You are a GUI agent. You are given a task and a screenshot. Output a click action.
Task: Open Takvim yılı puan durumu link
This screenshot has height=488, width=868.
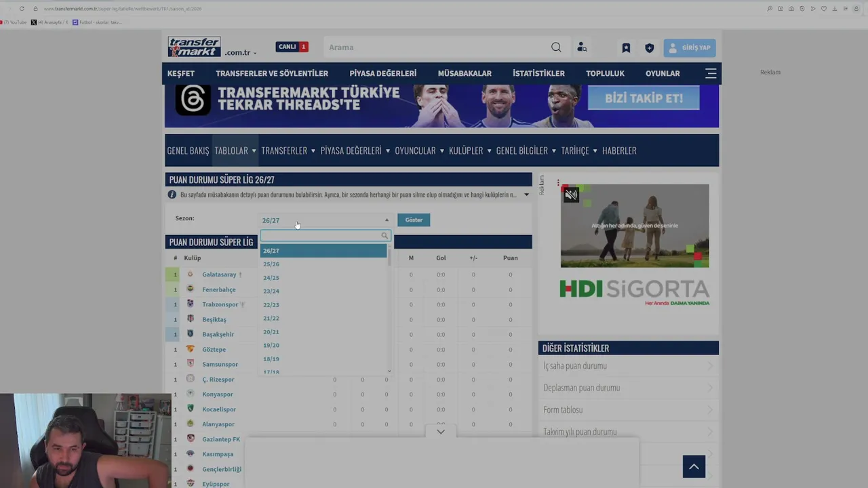click(580, 432)
